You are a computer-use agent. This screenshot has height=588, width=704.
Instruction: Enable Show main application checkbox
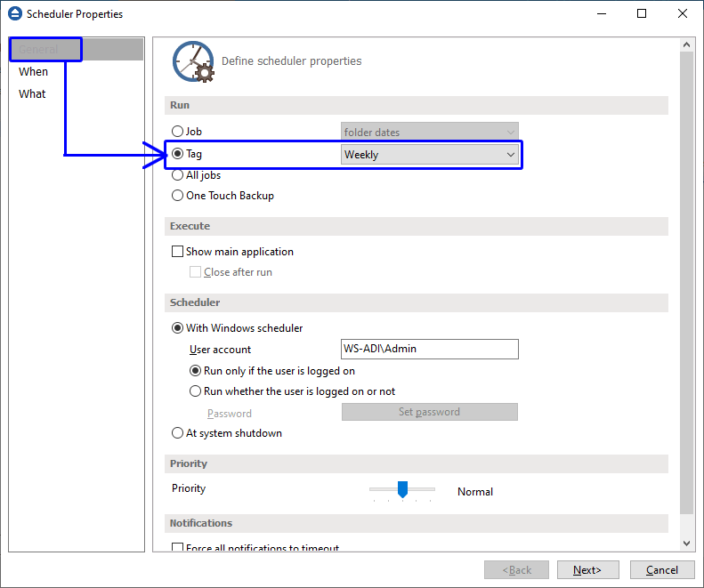coord(177,252)
